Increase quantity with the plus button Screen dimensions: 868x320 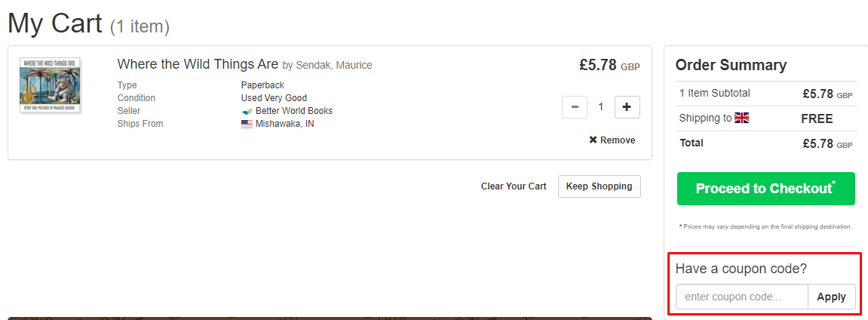627,107
